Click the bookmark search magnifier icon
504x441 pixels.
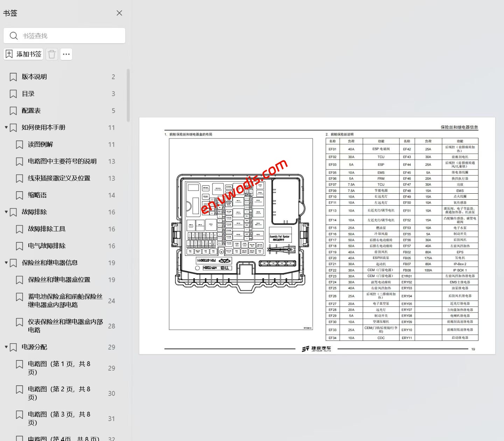click(x=14, y=35)
